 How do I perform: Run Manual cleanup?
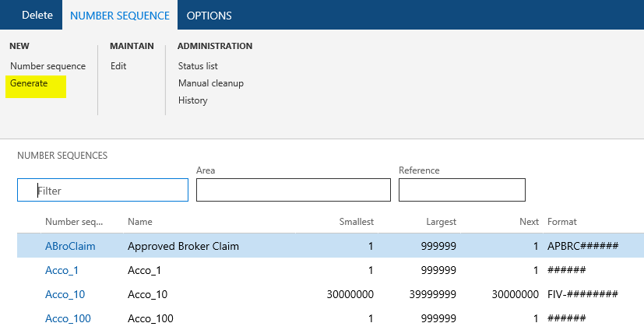pos(211,83)
